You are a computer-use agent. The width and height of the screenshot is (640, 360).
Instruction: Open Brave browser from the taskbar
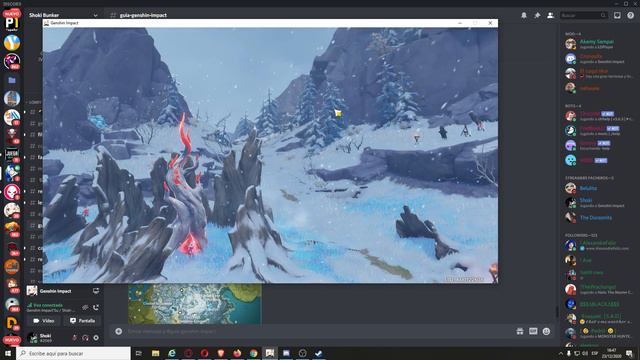click(221, 353)
